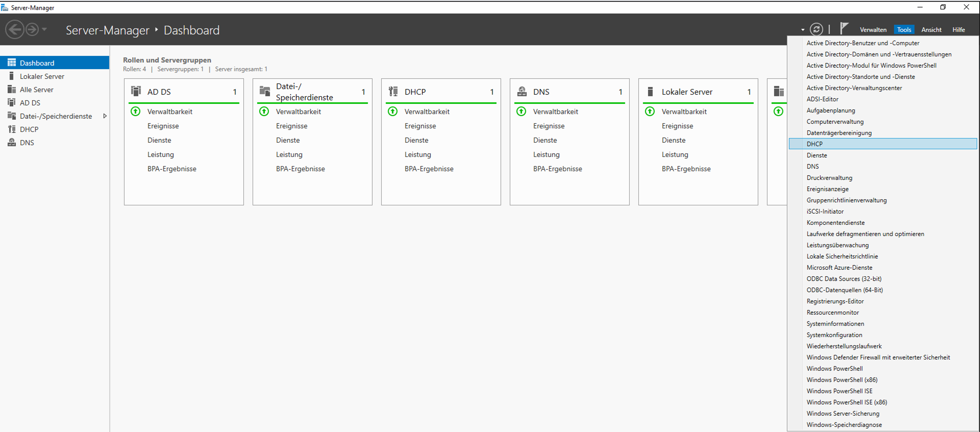Click the back navigation arrow icon

point(15,29)
